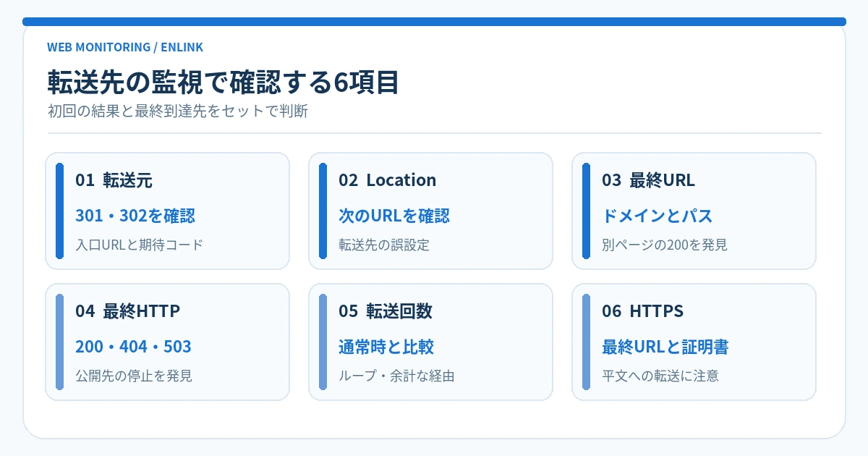Click the 01 転送元 card heading

coord(114,180)
